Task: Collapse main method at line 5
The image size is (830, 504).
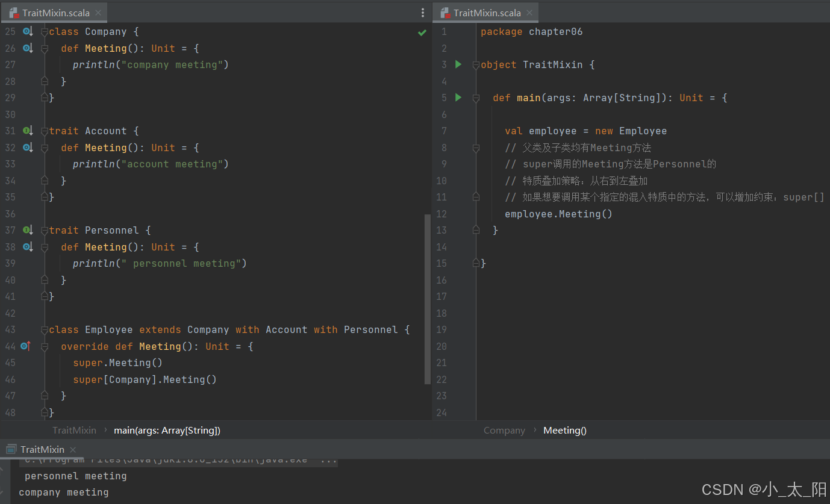Action: 476,98
